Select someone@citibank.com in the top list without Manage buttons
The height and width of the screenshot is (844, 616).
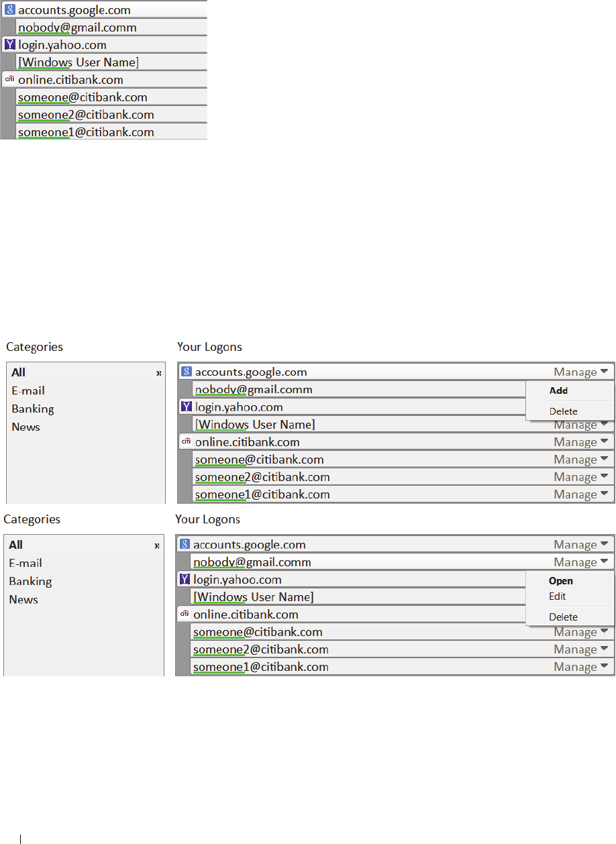click(x=111, y=97)
